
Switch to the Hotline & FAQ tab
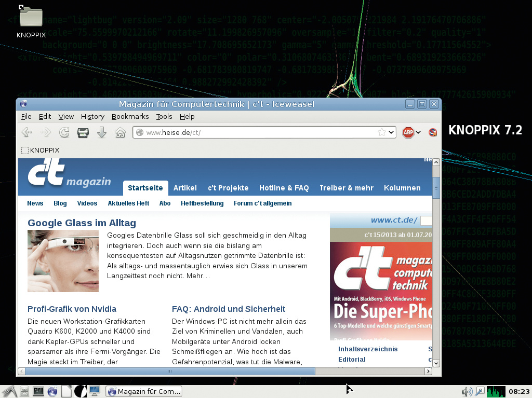coord(284,188)
